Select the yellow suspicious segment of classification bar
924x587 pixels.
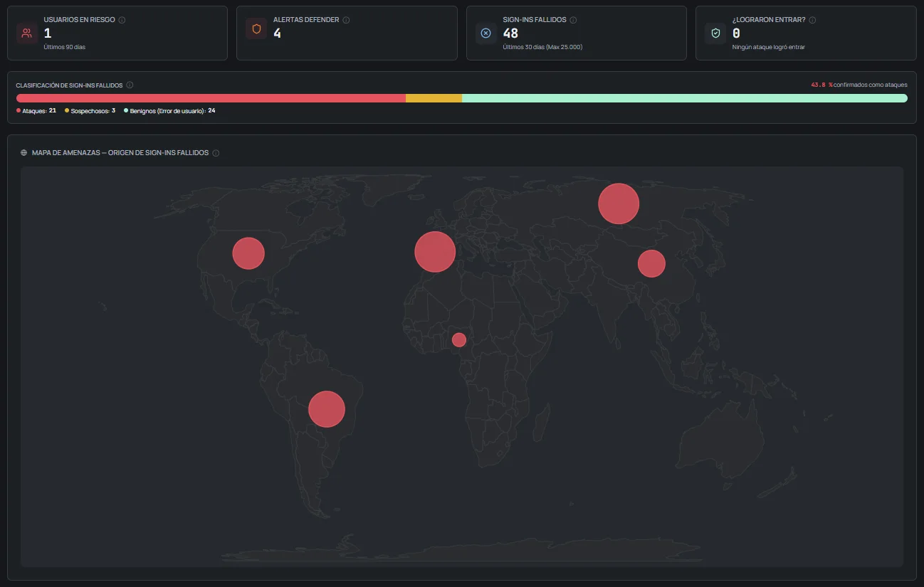click(434, 98)
